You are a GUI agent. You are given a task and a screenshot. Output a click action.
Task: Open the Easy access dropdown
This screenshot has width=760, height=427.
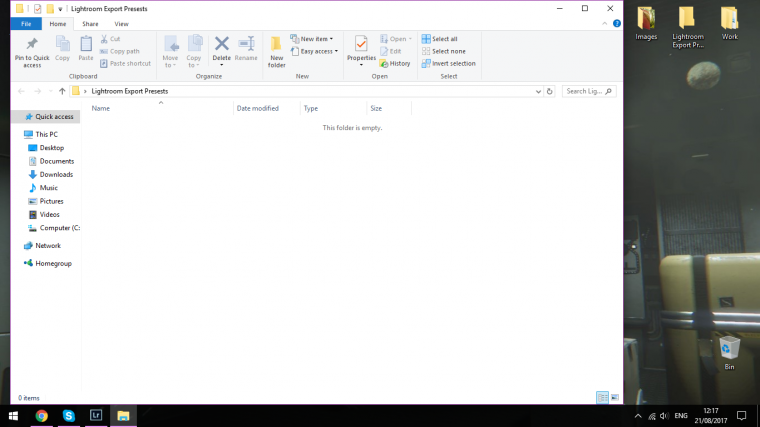click(314, 51)
